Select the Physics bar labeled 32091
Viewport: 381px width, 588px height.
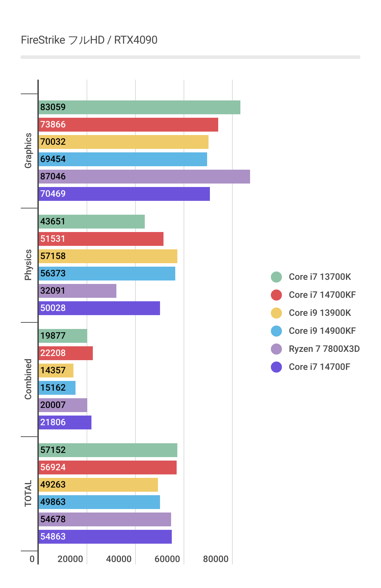[77, 291]
